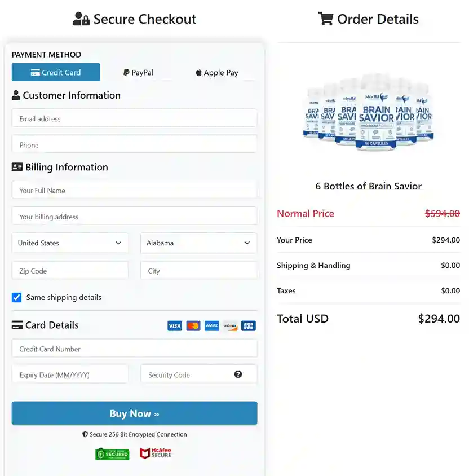469x476 pixels.
Task: Switch to the Apple Pay payment method
Action: [217, 72]
